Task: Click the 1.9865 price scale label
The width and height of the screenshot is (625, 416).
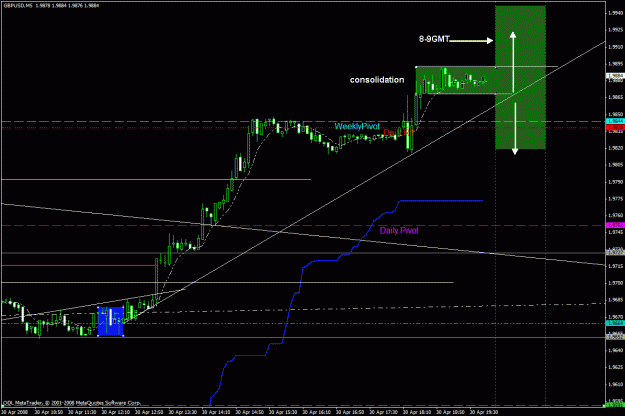Action: click(615, 97)
